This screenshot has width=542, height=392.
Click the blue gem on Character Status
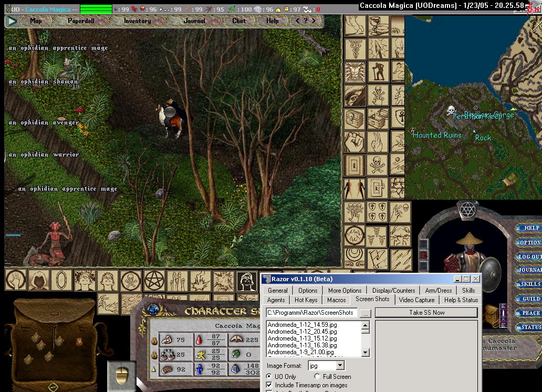pyautogui.click(x=153, y=309)
